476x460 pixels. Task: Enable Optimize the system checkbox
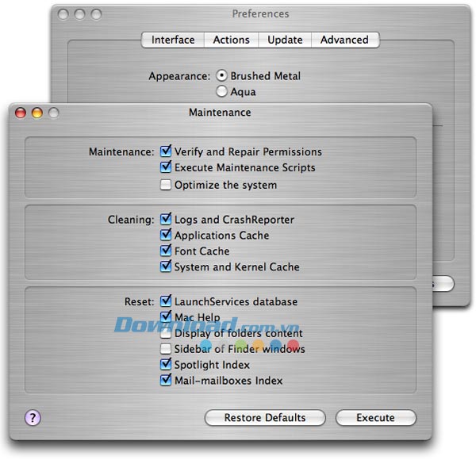(166, 185)
